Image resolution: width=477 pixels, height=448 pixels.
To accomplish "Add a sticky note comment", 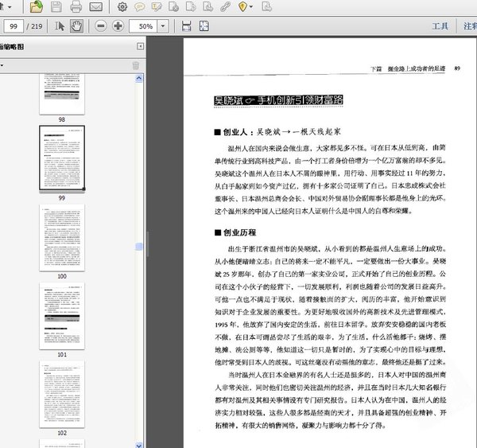I will pyautogui.click(x=140, y=7).
